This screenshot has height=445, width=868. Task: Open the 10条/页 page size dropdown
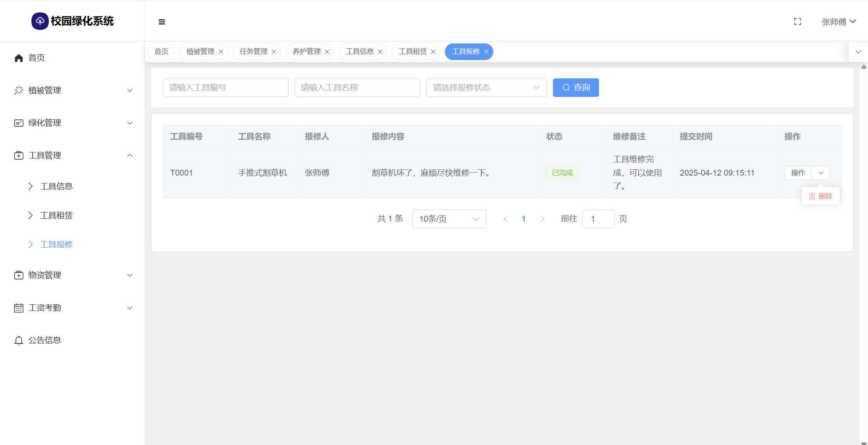coord(449,219)
